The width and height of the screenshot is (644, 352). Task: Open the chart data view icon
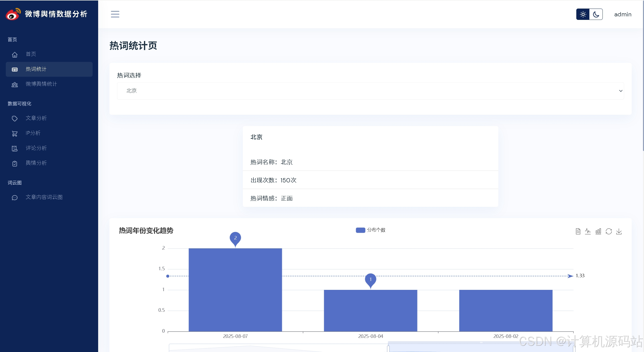coord(578,231)
